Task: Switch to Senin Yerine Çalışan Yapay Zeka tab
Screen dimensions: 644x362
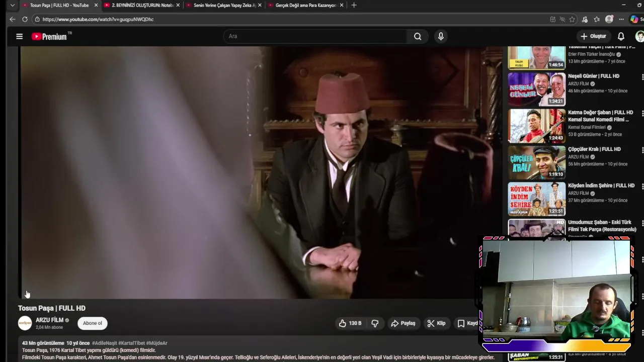Action: click(x=224, y=5)
